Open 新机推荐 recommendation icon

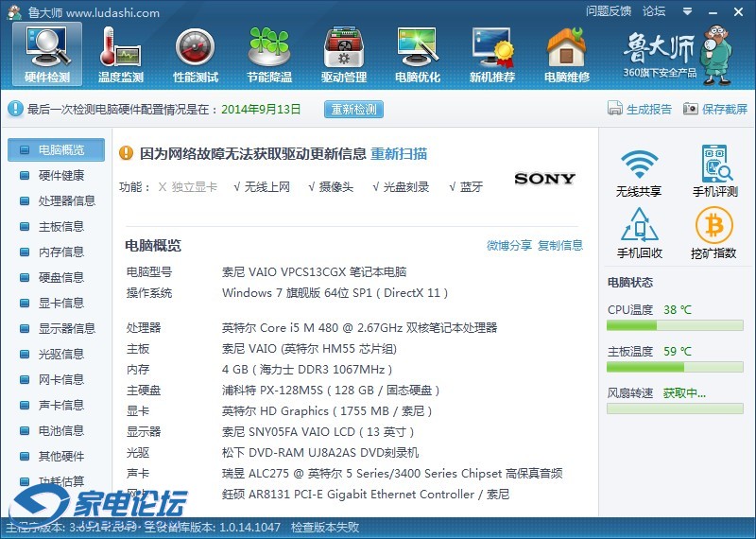coord(492,54)
